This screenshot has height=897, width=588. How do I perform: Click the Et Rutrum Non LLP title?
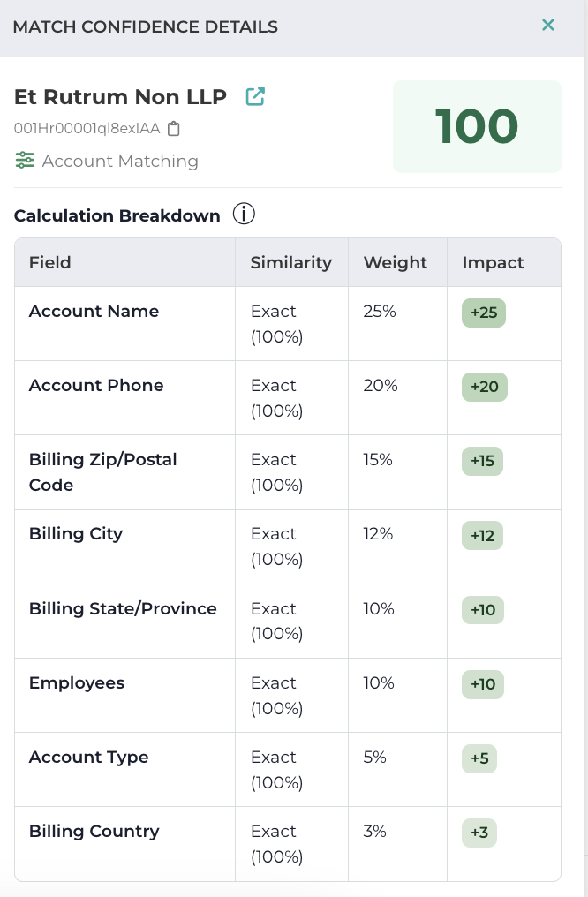click(120, 96)
